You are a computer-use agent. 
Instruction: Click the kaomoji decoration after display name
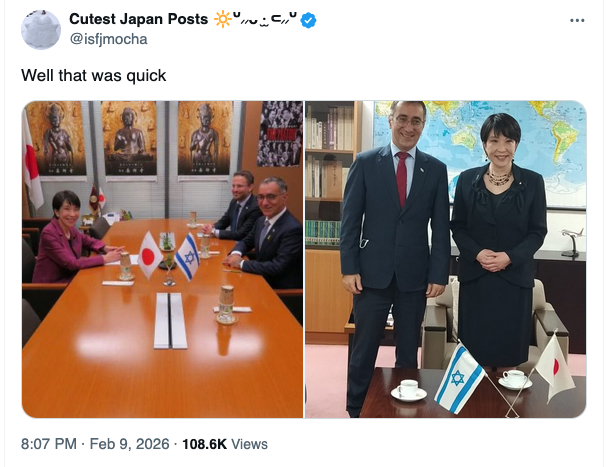[265, 19]
